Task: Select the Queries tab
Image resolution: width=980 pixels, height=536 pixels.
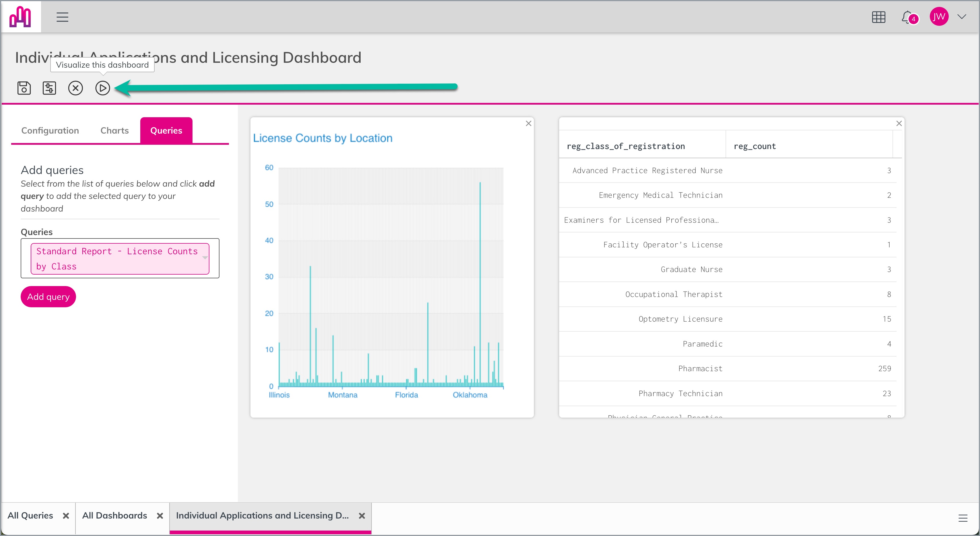Action: [x=166, y=130]
